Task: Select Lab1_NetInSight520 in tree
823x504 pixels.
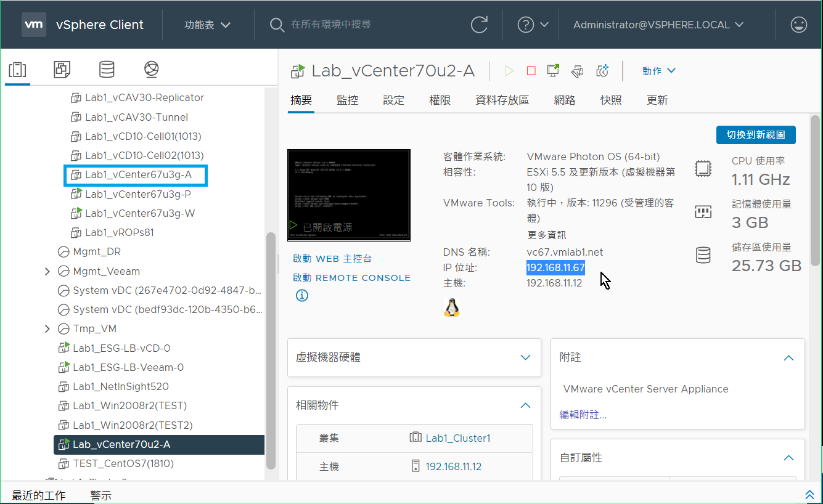Action: (x=121, y=386)
